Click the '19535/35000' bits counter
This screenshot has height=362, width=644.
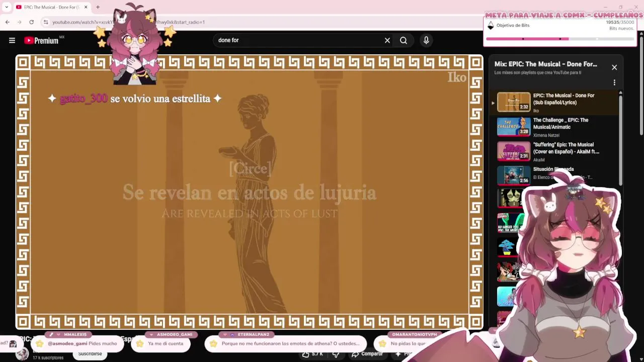(x=620, y=22)
